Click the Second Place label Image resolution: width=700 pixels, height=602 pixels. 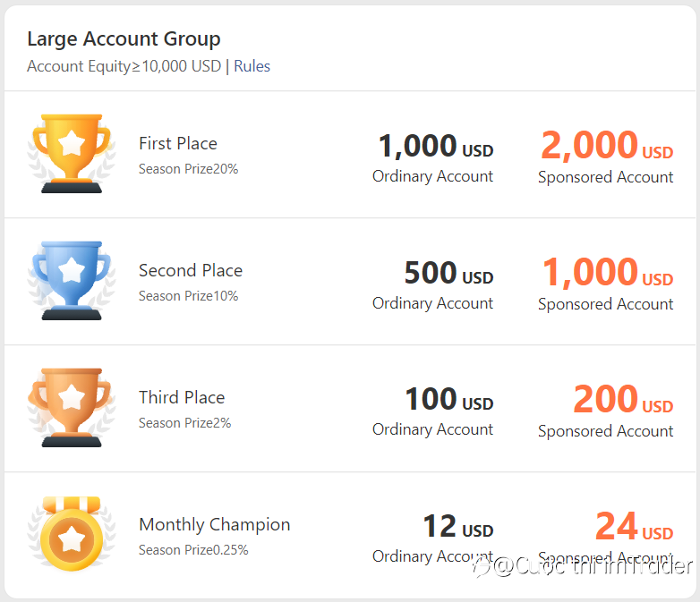(x=191, y=270)
